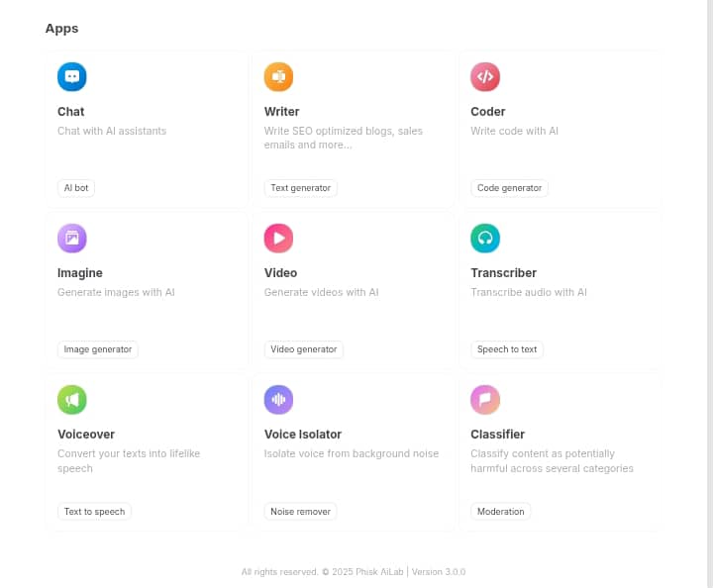The image size is (713, 588).
Task: Open the Voice Isolator waveform icon
Action: tap(278, 400)
